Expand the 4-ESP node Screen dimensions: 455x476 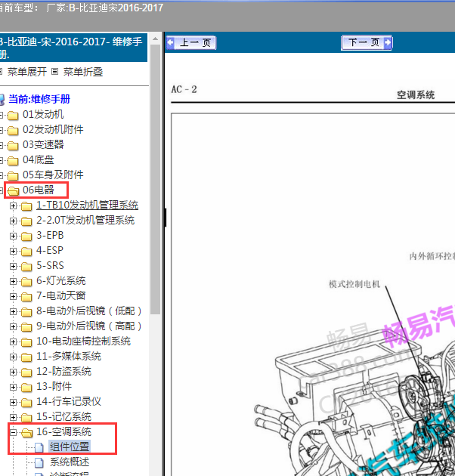(x=13, y=252)
